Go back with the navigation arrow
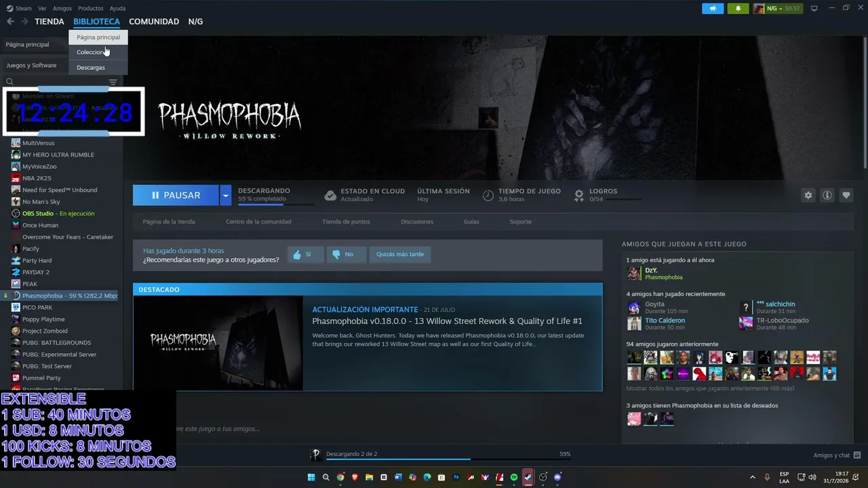 (x=10, y=22)
